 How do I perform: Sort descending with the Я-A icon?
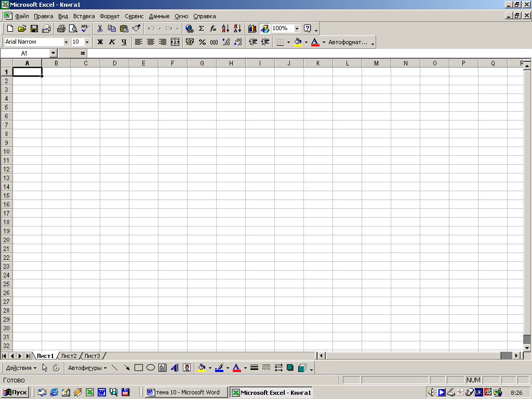237,29
